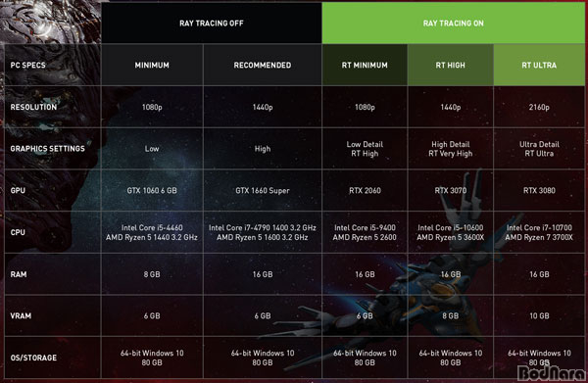
Task: Click the 2160p resolution cell
Action: click(539, 107)
